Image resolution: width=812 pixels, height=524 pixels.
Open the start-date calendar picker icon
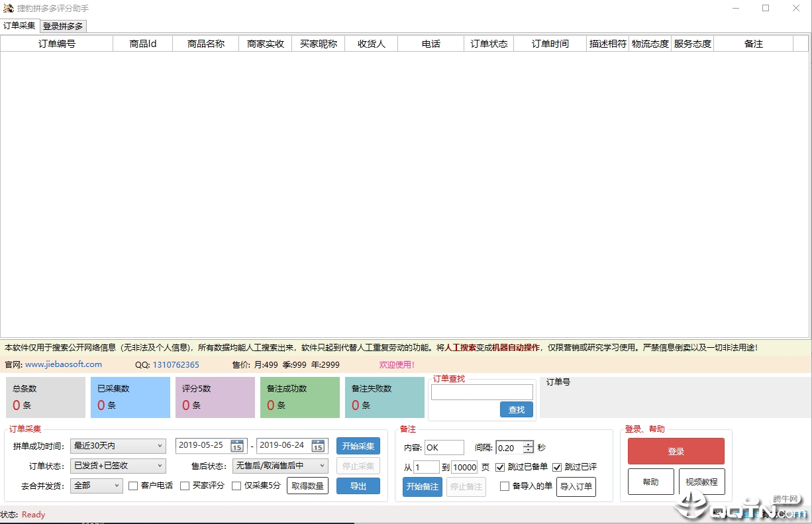click(237, 446)
